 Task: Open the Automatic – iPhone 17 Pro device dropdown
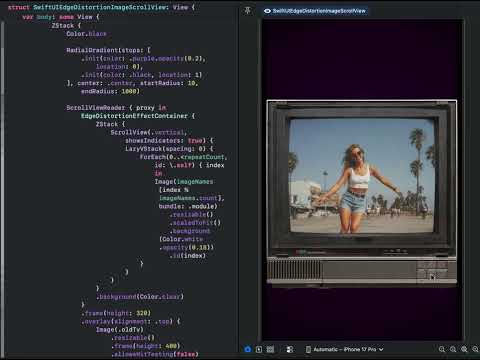(x=345, y=349)
